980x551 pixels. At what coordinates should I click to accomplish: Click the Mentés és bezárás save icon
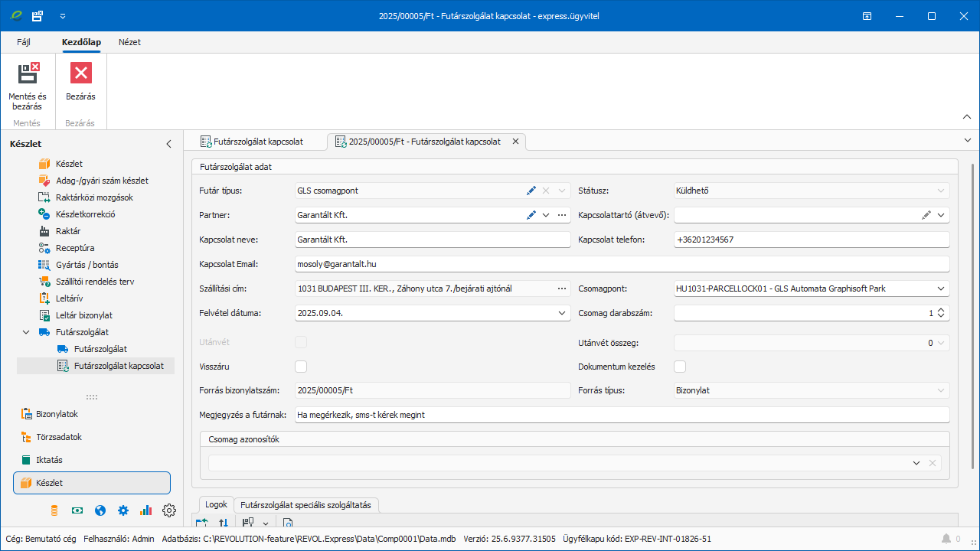[28, 73]
